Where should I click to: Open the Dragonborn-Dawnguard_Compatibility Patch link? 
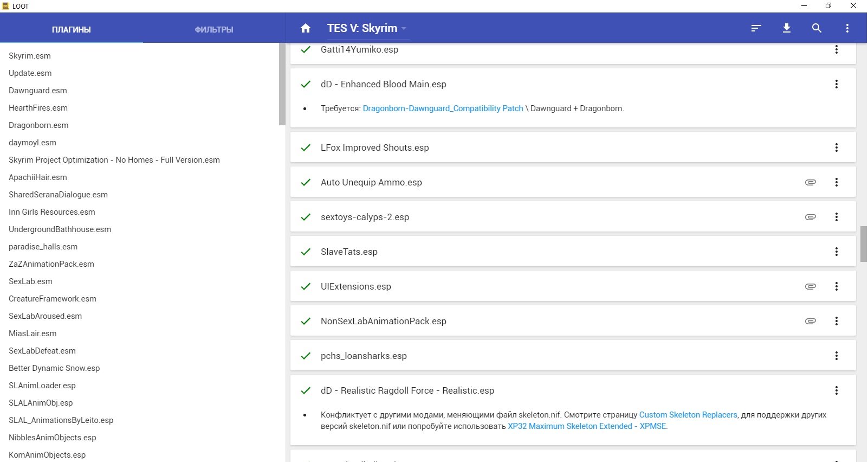pyautogui.click(x=443, y=108)
